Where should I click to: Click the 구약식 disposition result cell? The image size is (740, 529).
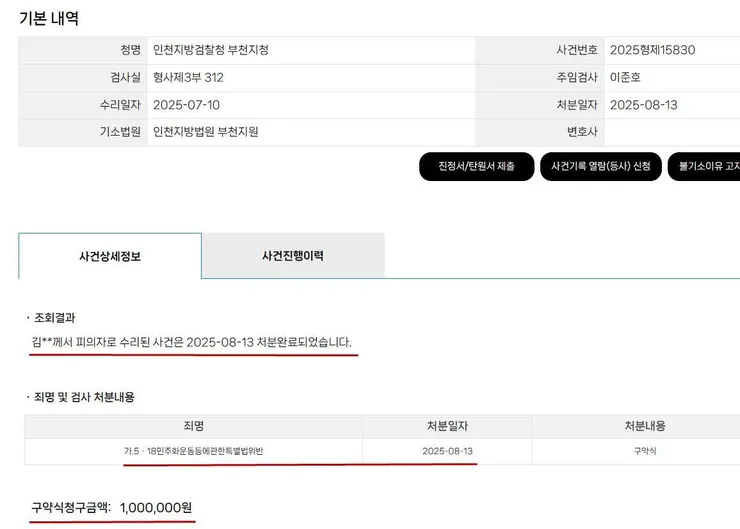click(x=645, y=451)
